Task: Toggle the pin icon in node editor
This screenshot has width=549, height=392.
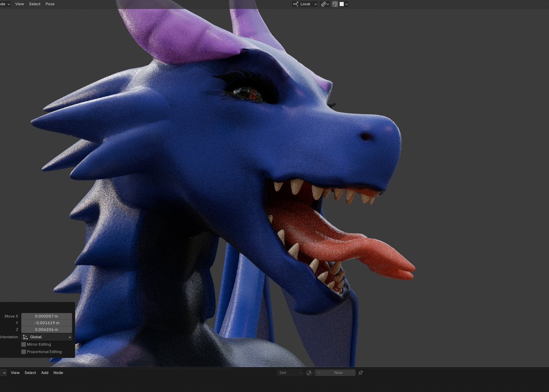Action: click(x=361, y=373)
